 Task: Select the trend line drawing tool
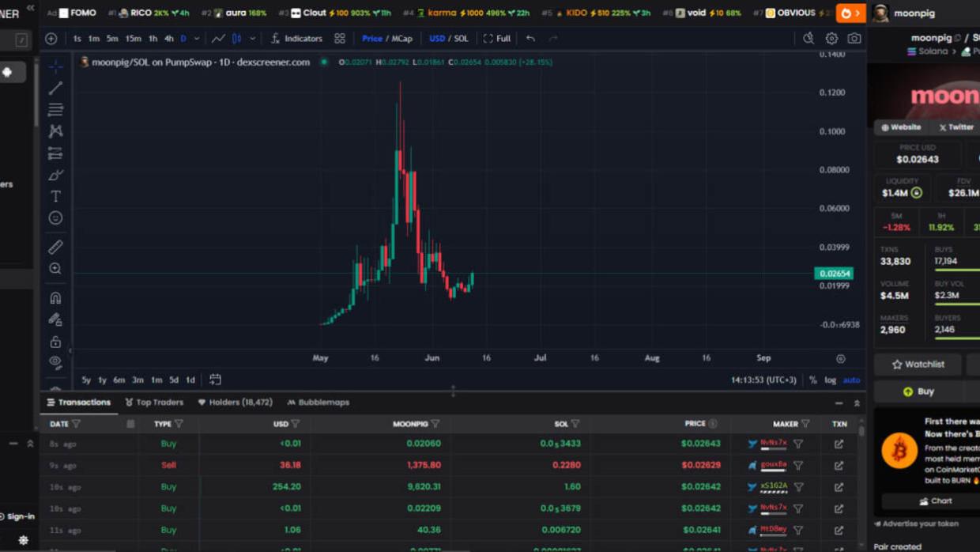click(55, 89)
